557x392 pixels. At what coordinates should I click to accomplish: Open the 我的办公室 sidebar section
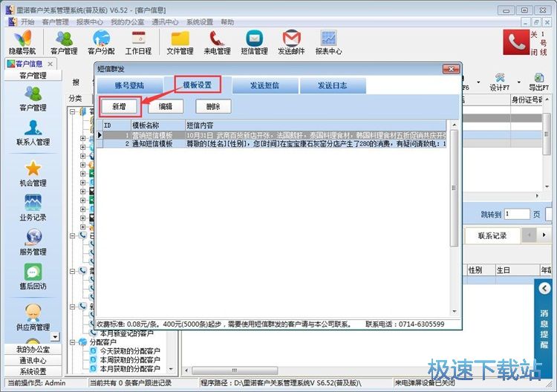click(x=33, y=350)
